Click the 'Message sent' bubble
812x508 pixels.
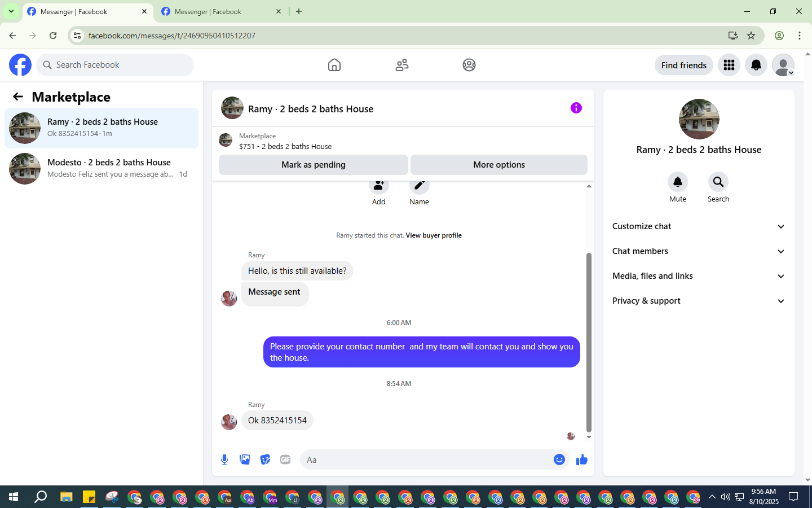click(x=275, y=294)
